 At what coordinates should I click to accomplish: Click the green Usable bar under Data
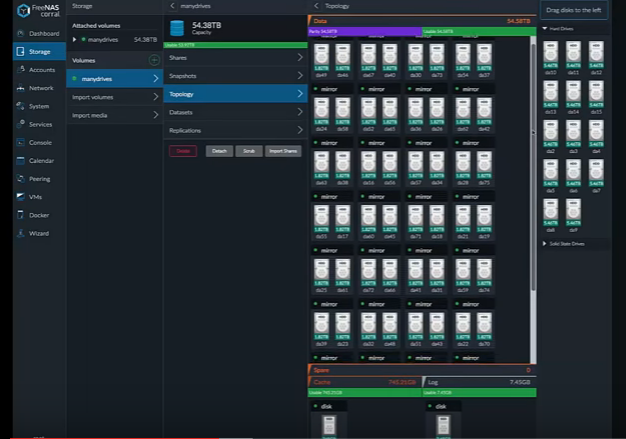(479, 31)
